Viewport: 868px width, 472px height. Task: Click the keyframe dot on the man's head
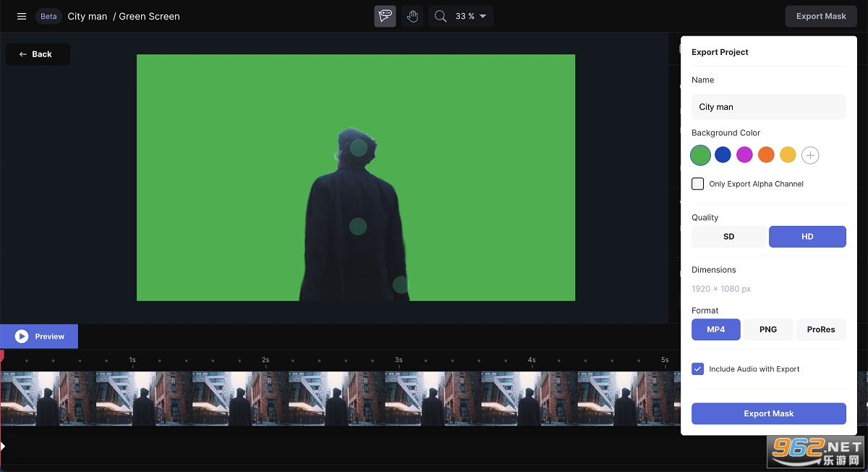click(x=359, y=148)
